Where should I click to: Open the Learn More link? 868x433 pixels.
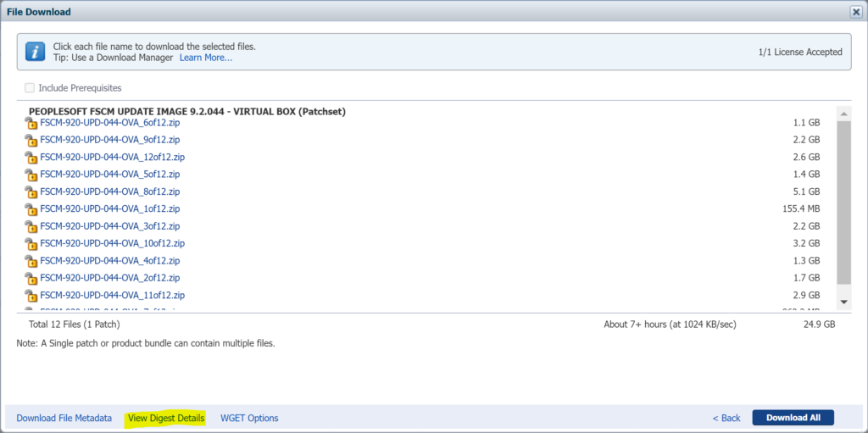click(x=206, y=58)
